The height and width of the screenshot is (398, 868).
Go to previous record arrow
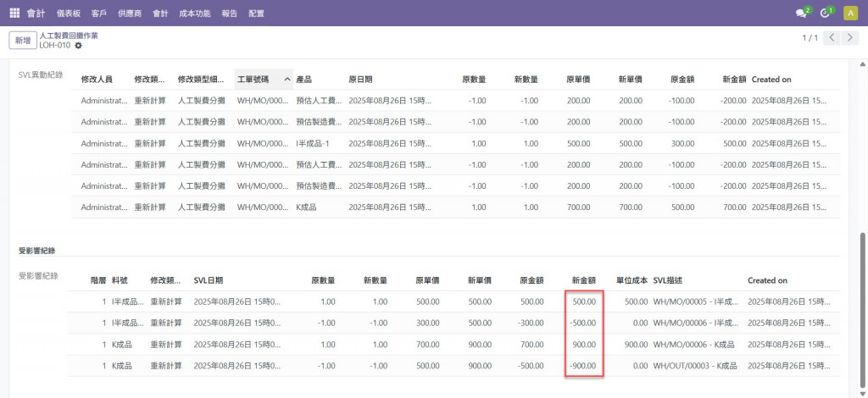(832, 38)
